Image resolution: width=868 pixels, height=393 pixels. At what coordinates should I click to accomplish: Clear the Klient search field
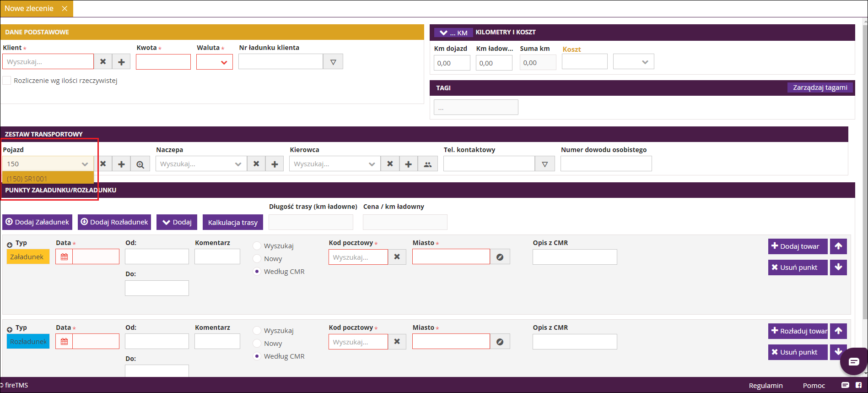coord(103,62)
